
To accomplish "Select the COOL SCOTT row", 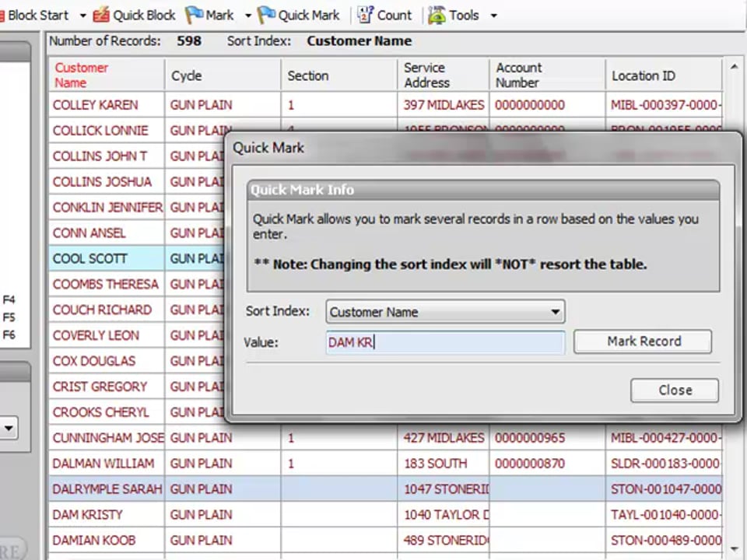I will [136, 258].
